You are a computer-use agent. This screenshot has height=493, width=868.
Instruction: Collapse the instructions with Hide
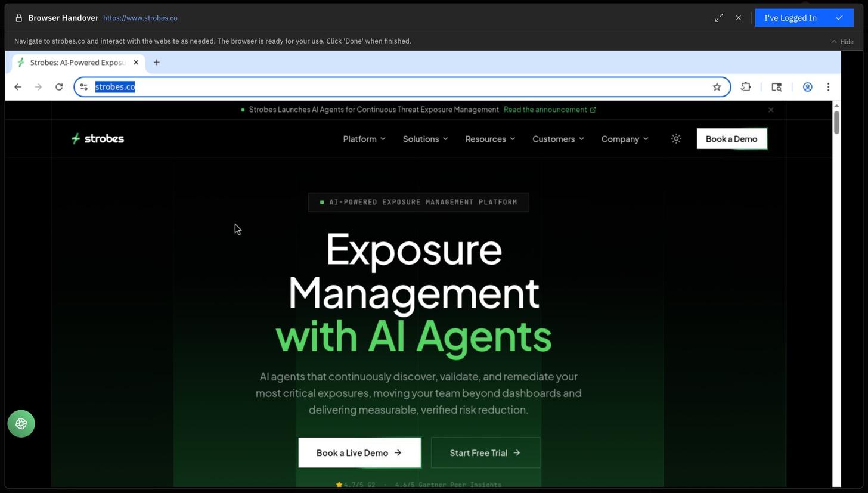842,42
